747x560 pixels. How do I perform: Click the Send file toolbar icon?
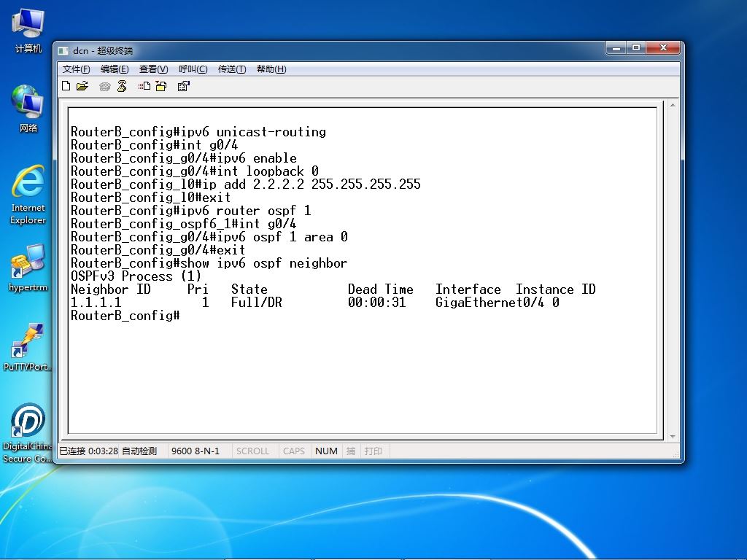144,86
